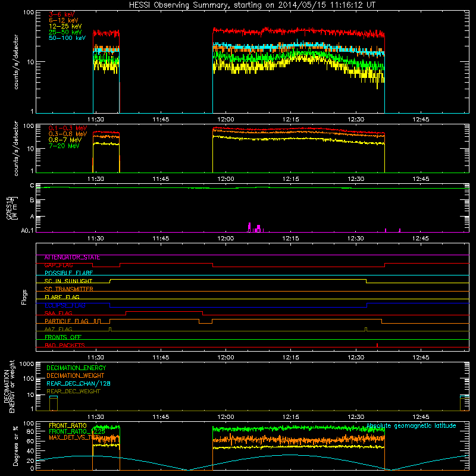Select the FRONT_RATIO_1225 legend label
Image resolution: width=476 pixels, height=476 pixels.
(77, 431)
